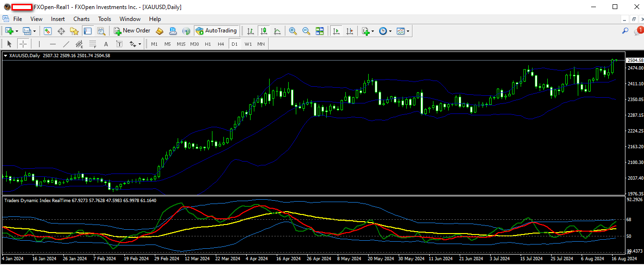Screen dimensions: 644x265
Task: Expand the Periods dropdown arrow
Action: pyautogui.click(x=390, y=31)
